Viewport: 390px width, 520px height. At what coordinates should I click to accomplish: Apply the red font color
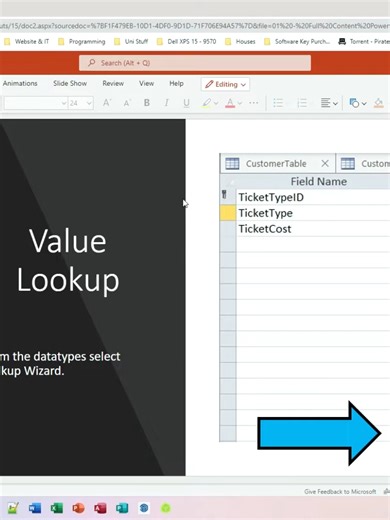pyautogui.click(x=230, y=103)
